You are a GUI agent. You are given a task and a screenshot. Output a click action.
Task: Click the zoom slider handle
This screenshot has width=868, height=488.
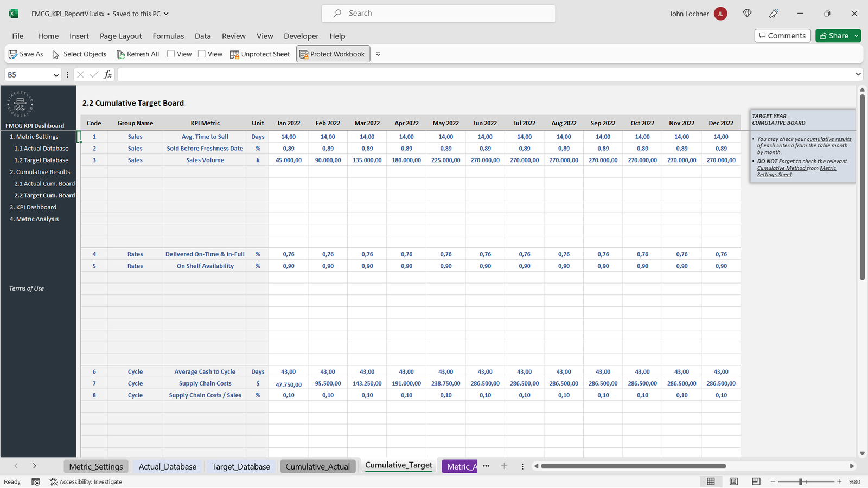point(800,481)
